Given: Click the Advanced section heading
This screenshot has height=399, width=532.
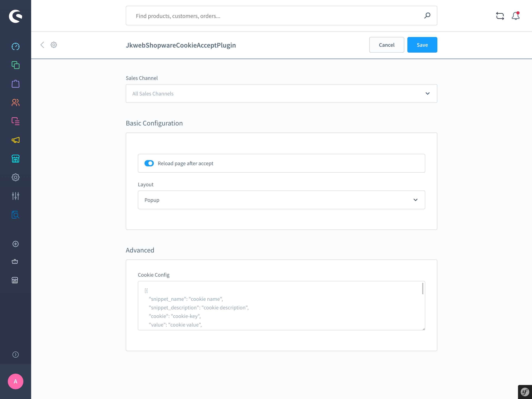Looking at the screenshot, I should (140, 250).
